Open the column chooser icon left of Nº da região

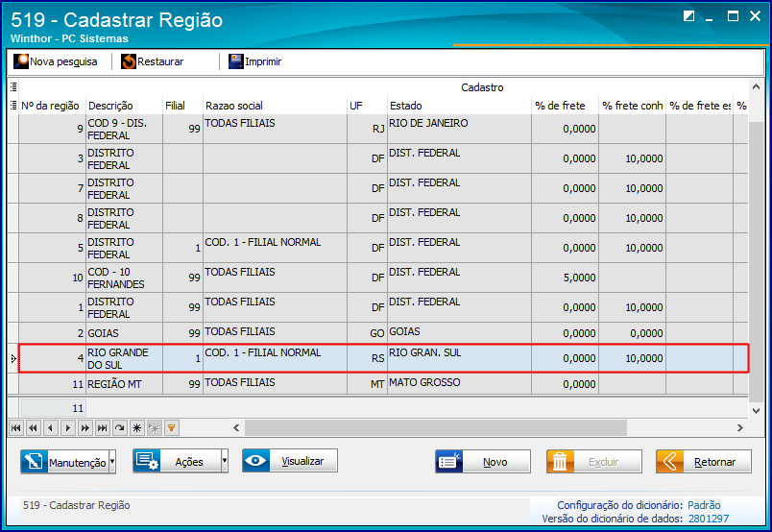click(x=13, y=106)
